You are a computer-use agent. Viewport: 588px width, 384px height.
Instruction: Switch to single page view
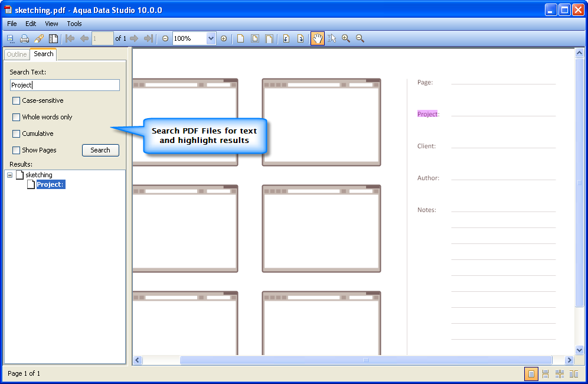(x=531, y=374)
